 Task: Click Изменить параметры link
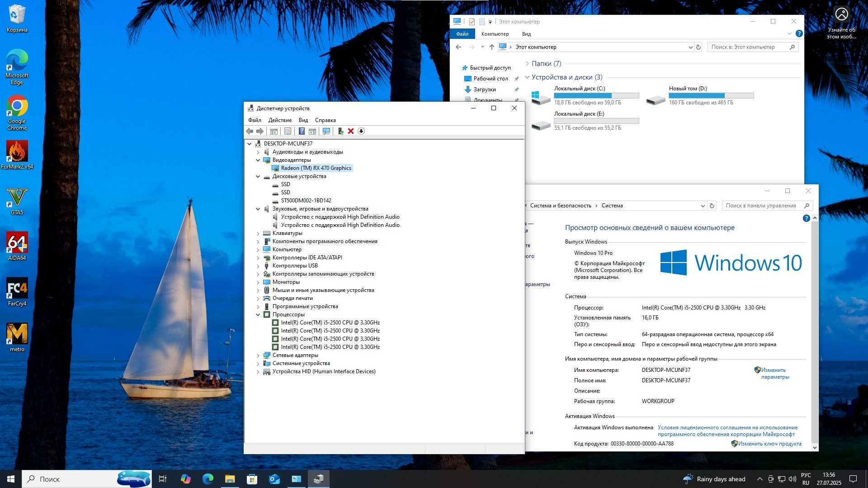pos(775,373)
